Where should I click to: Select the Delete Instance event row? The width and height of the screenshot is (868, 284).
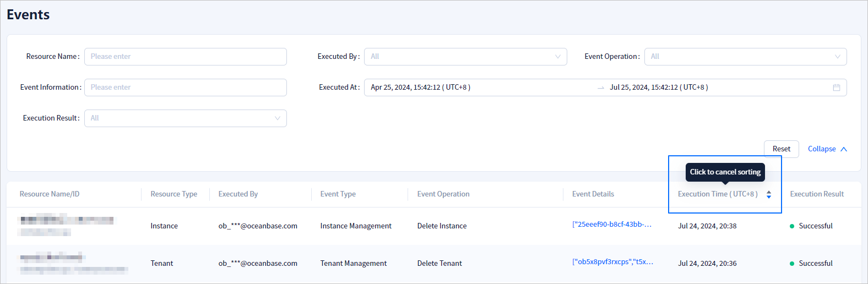coord(442,226)
